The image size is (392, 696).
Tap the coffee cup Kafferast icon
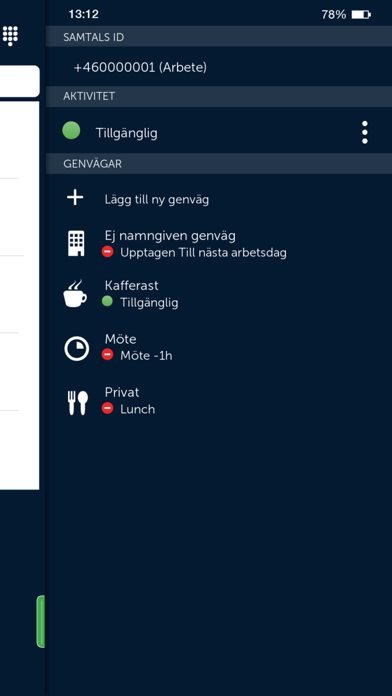point(75,293)
